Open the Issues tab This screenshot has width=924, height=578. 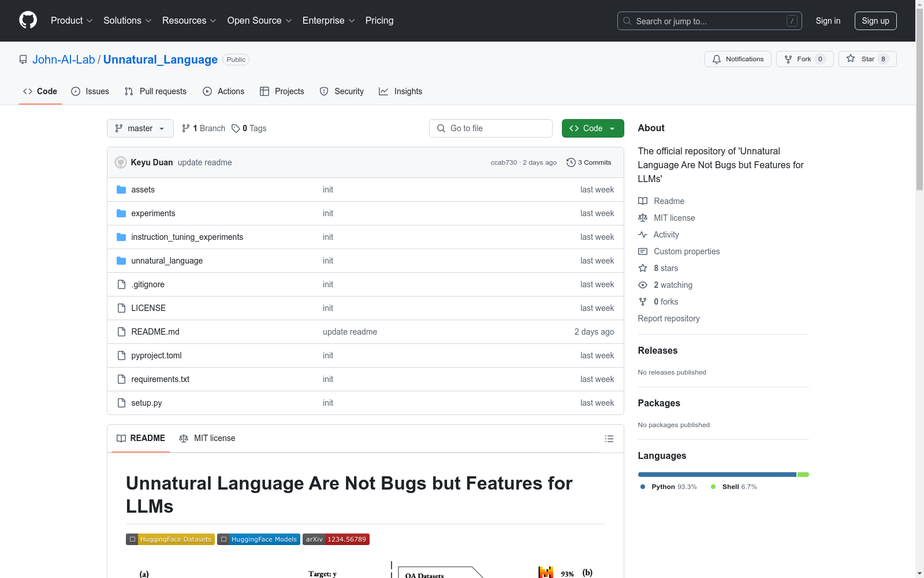pos(90,91)
